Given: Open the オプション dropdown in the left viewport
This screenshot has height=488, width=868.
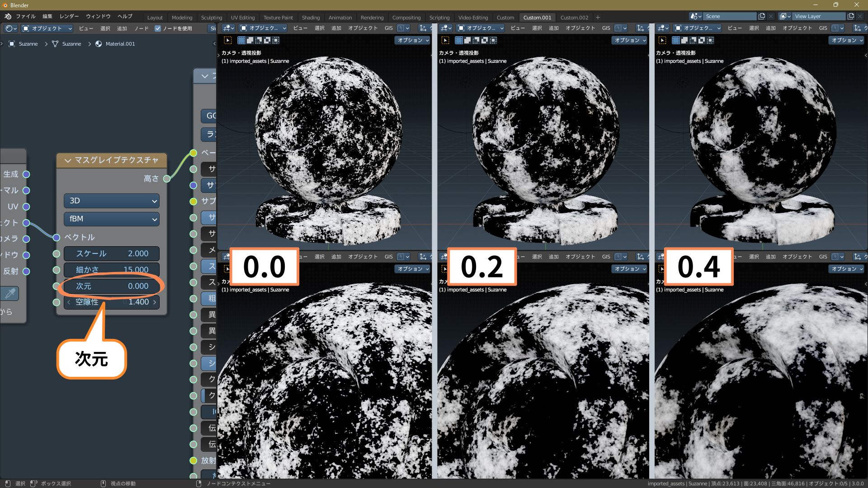Looking at the screenshot, I should tap(413, 40).
